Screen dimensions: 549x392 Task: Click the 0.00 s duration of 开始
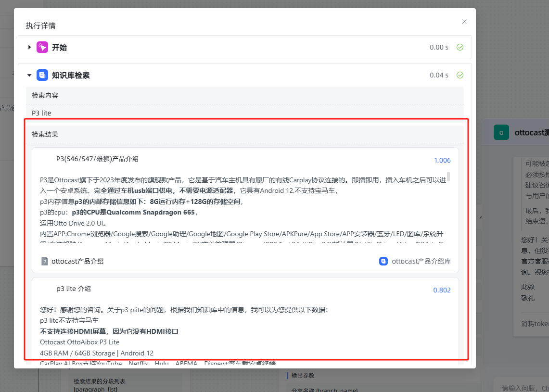point(439,47)
